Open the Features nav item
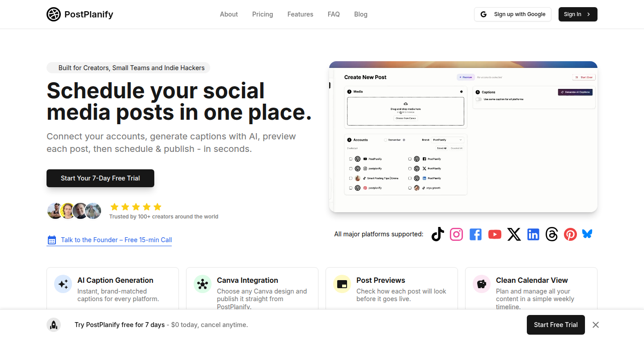The image size is (644, 340). tap(300, 14)
